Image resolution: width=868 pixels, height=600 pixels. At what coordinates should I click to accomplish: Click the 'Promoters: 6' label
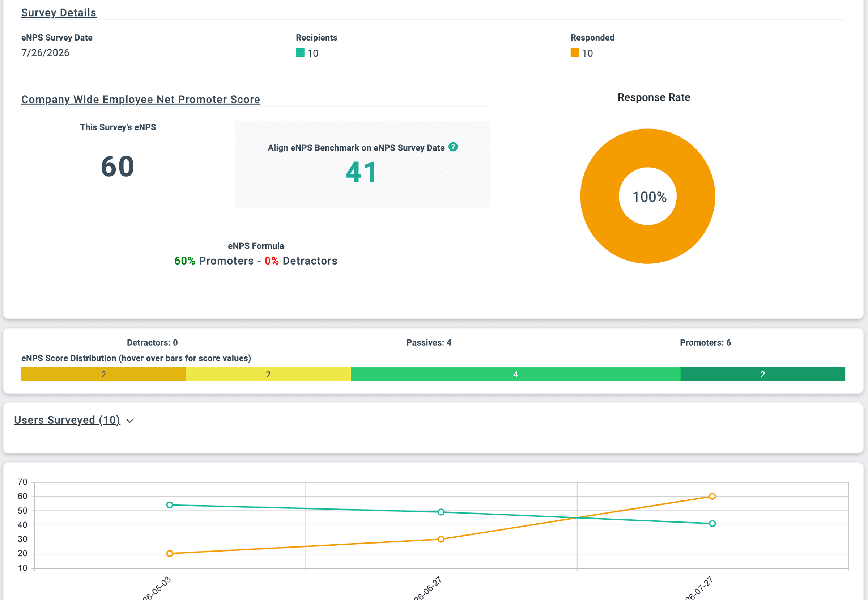pos(705,342)
